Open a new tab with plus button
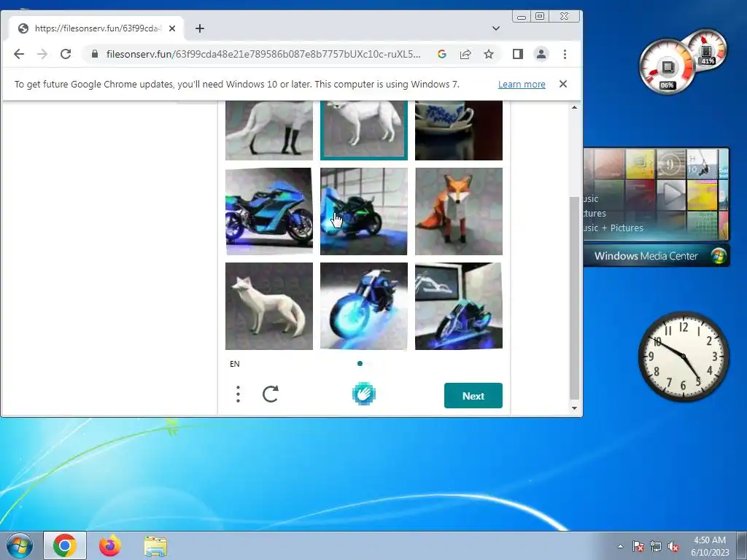Image resolution: width=747 pixels, height=560 pixels. click(x=200, y=28)
